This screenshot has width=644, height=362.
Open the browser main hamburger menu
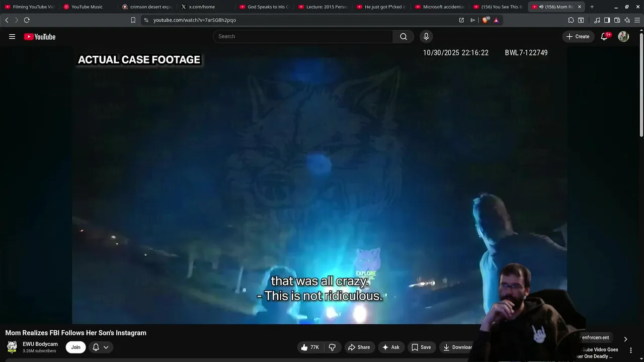click(x=637, y=20)
